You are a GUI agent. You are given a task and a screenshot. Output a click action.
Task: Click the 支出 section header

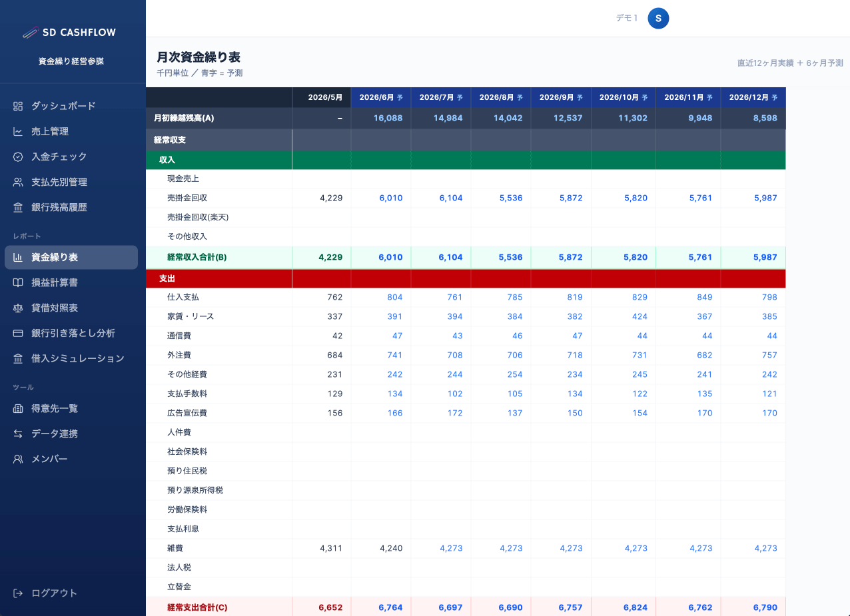466,278
